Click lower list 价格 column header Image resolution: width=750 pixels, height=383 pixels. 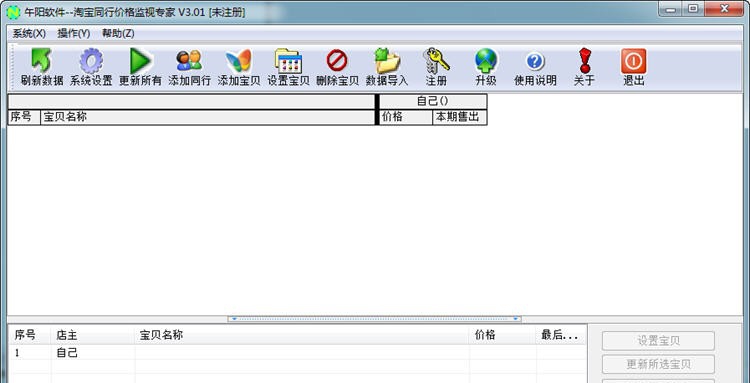[x=503, y=335]
